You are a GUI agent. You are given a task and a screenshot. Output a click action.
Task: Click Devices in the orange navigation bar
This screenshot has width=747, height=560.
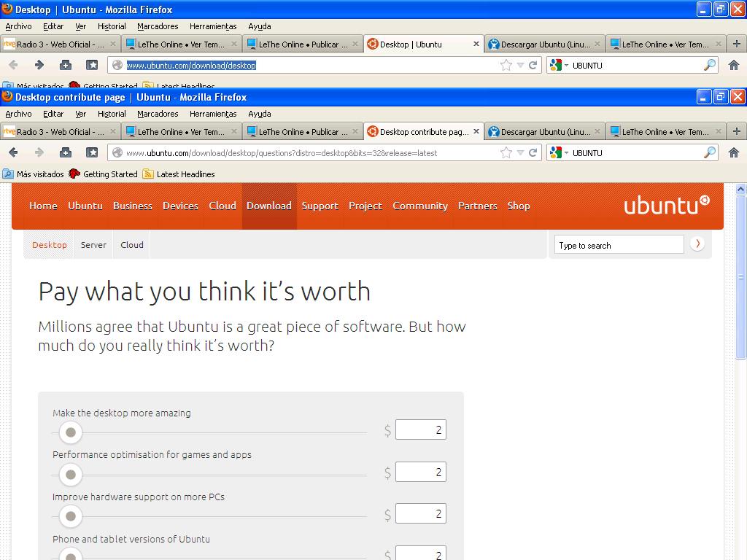tap(181, 206)
